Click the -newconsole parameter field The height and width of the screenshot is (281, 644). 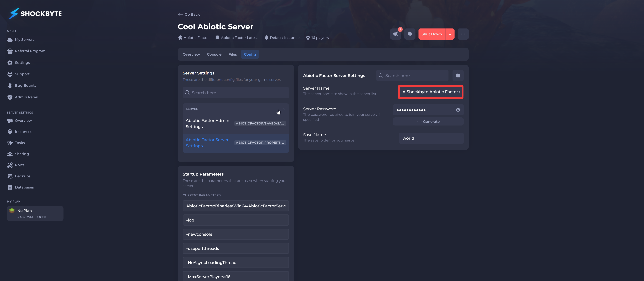236,234
